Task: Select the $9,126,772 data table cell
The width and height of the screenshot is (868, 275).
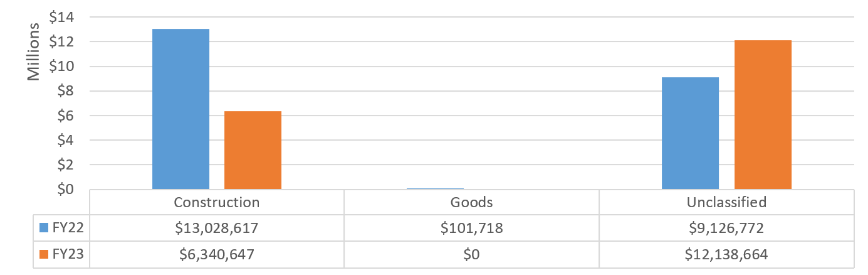Action: pos(726,229)
